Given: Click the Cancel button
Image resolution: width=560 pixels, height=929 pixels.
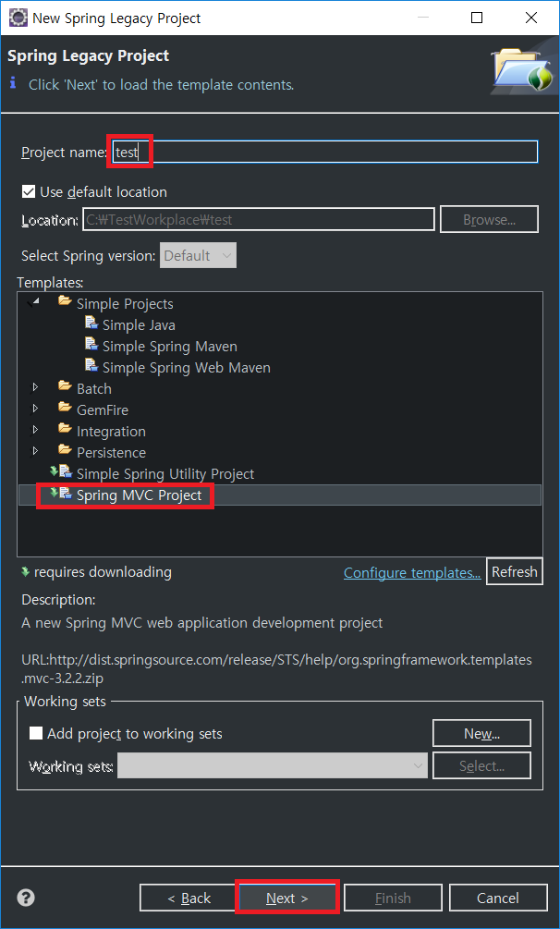Looking at the screenshot, I should 498,898.
